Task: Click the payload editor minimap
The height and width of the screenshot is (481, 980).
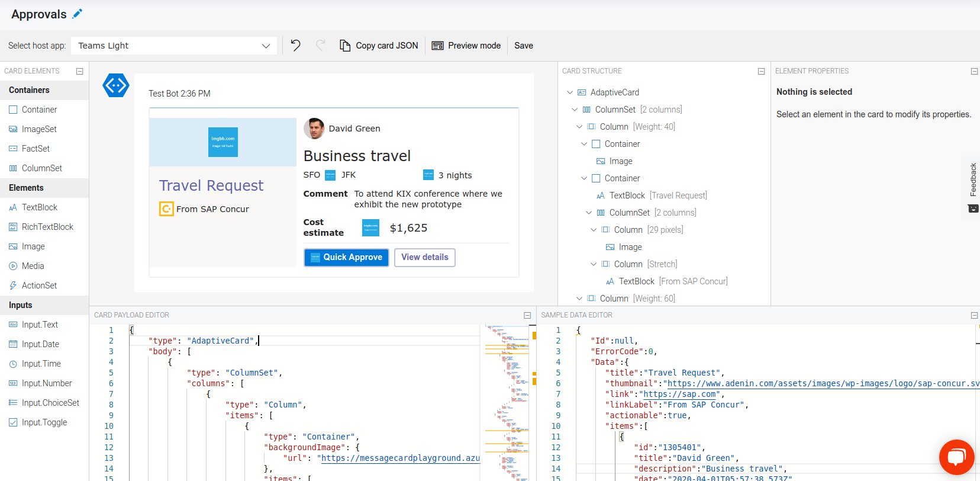Action: click(x=507, y=403)
